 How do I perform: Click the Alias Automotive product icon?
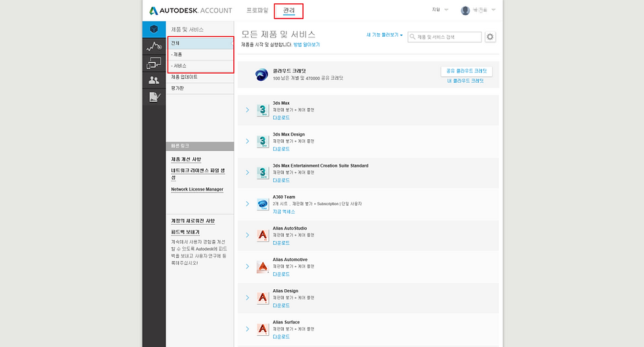pyautogui.click(x=262, y=267)
